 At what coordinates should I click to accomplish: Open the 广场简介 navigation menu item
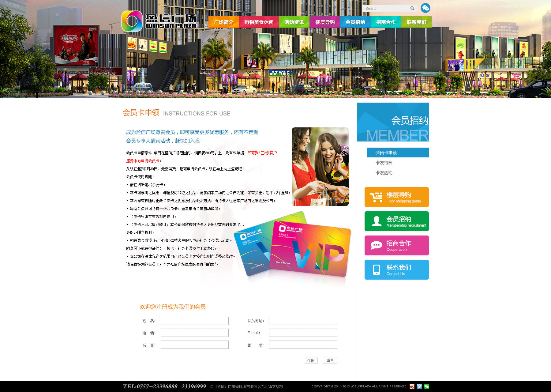point(224,22)
